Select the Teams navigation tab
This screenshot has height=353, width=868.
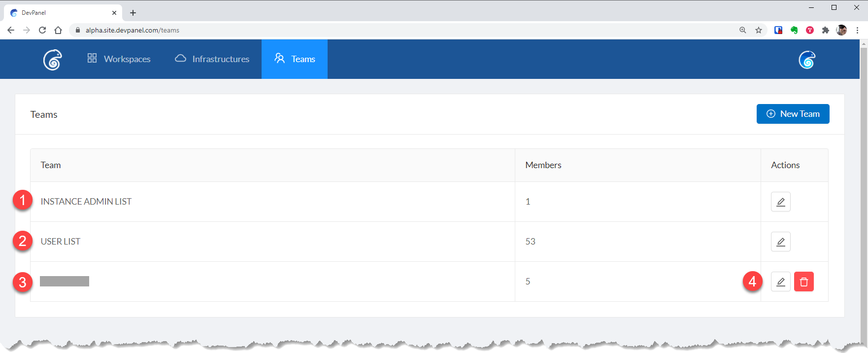pyautogui.click(x=295, y=59)
